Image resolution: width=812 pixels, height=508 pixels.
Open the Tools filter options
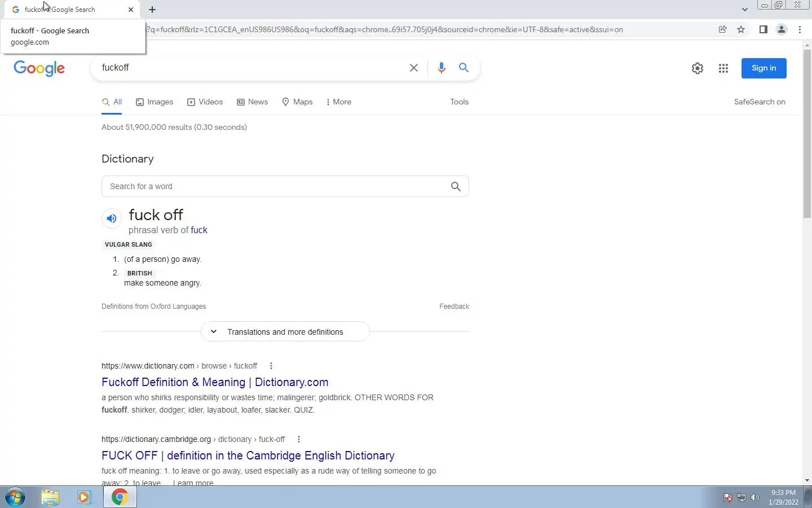(459, 102)
